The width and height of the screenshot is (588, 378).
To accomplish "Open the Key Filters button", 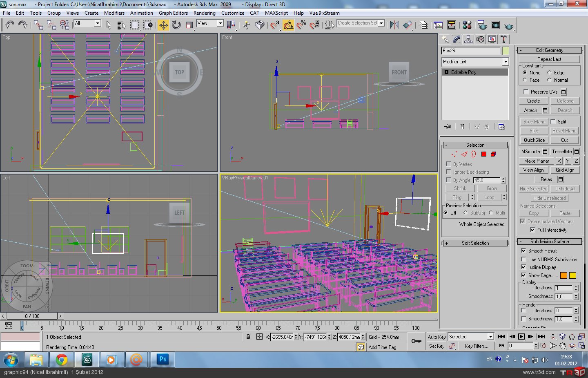I will tap(476, 346).
